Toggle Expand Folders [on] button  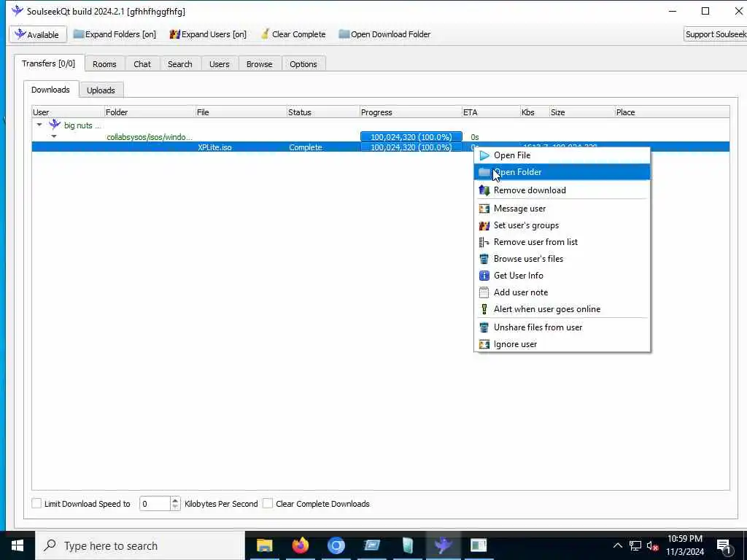pos(115,34)
